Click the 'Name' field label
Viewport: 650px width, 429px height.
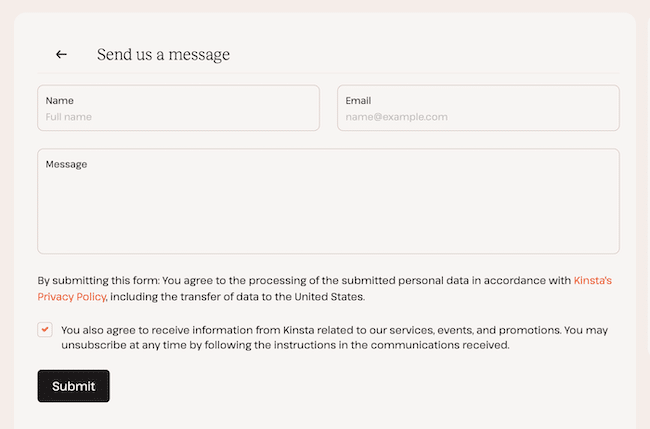(x=60, y=101)
